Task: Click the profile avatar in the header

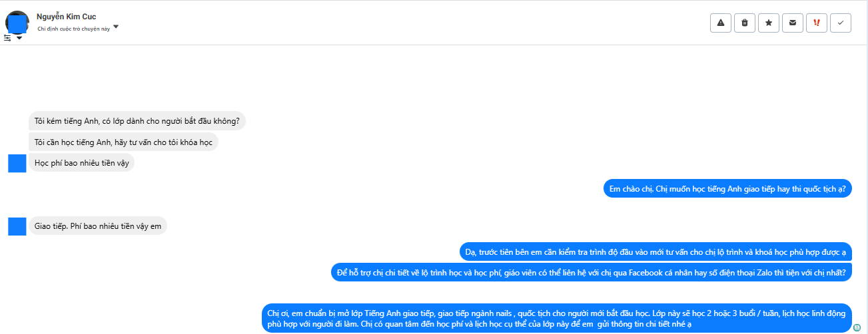Action: tap(17, 22)
